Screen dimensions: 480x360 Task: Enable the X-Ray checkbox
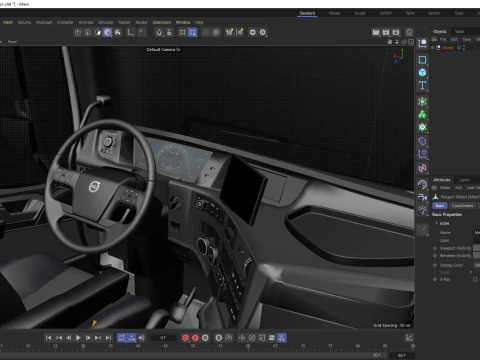pos(475,279)
